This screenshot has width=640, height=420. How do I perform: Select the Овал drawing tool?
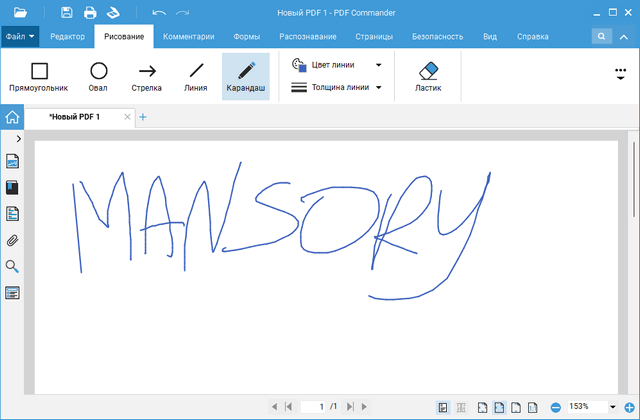[x=99, y=77]
